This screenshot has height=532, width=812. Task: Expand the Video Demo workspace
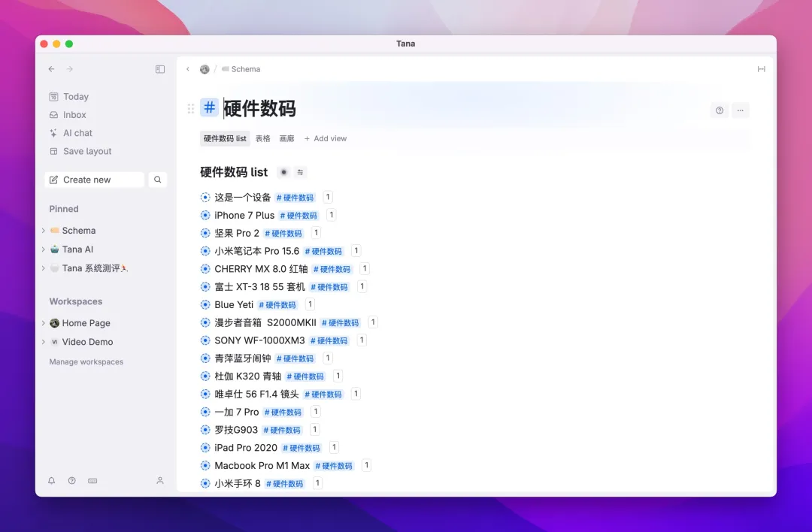click(43, 342)
